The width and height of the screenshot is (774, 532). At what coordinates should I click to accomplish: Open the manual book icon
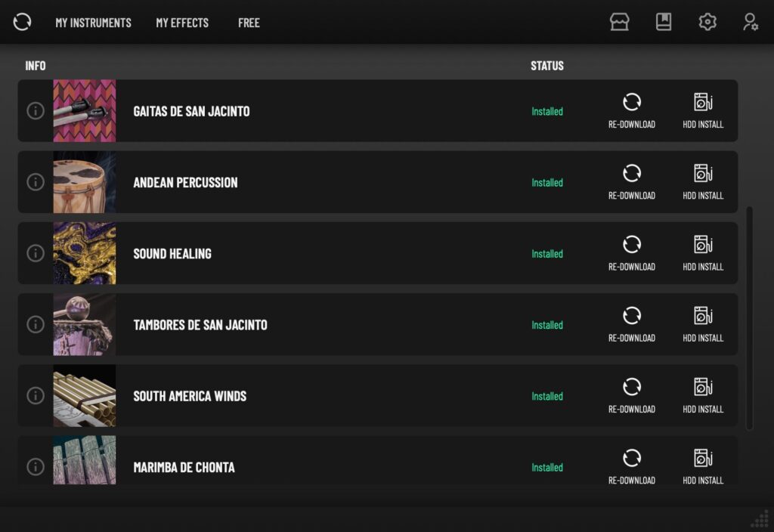[x=663, y=22]
